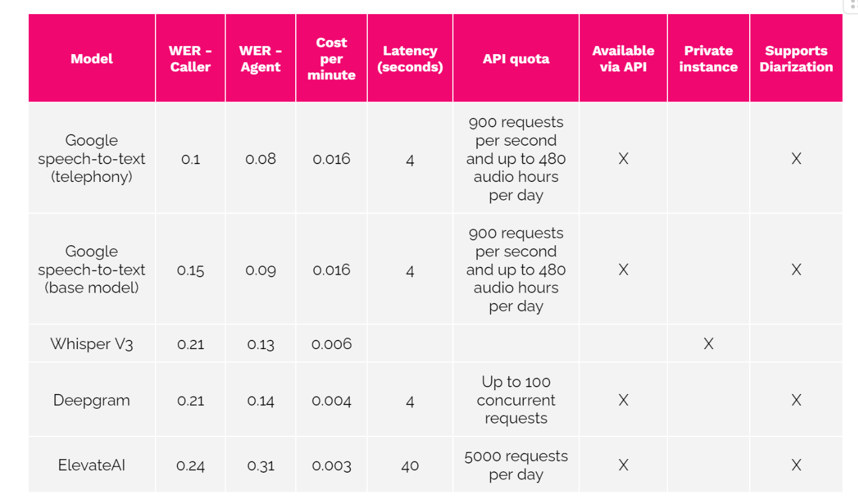Click ElevateAI's '5000 requests per day' cell
This screenshot has width=858, height=504.
pos(515,465)
